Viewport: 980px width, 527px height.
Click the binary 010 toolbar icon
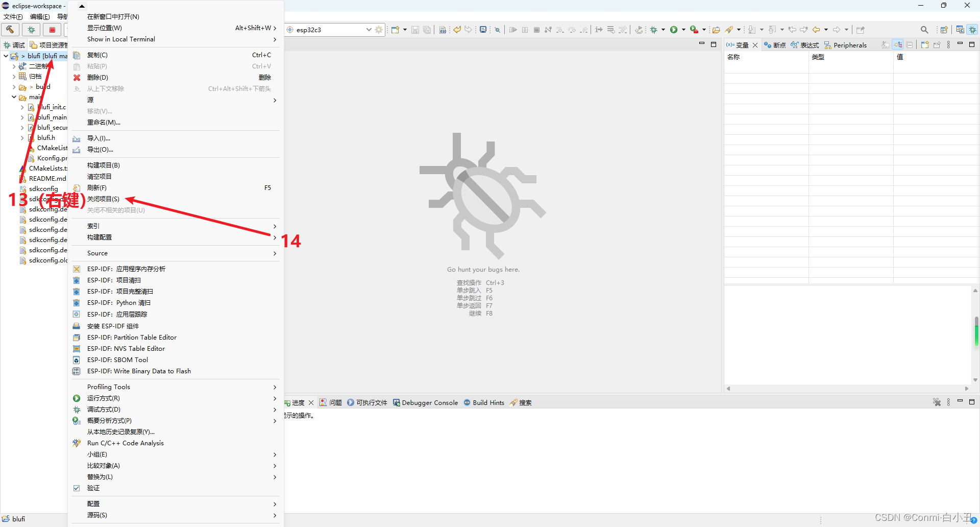tap(443, 30)
